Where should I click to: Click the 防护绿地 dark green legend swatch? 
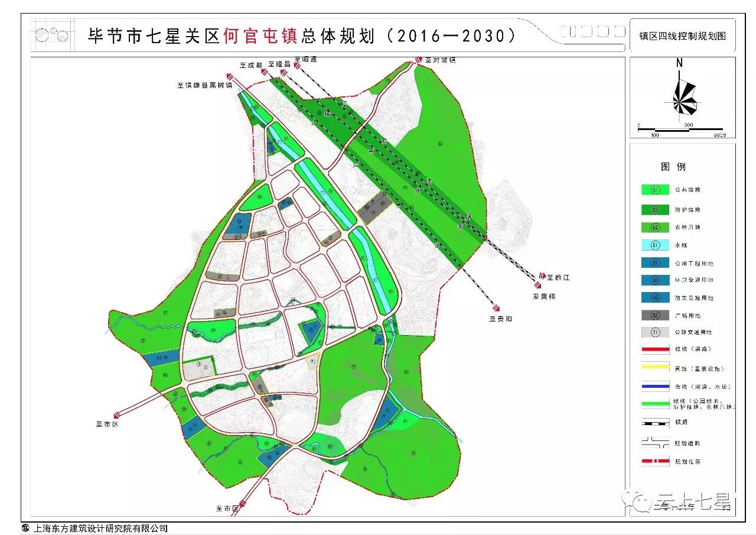click(655, 209)
